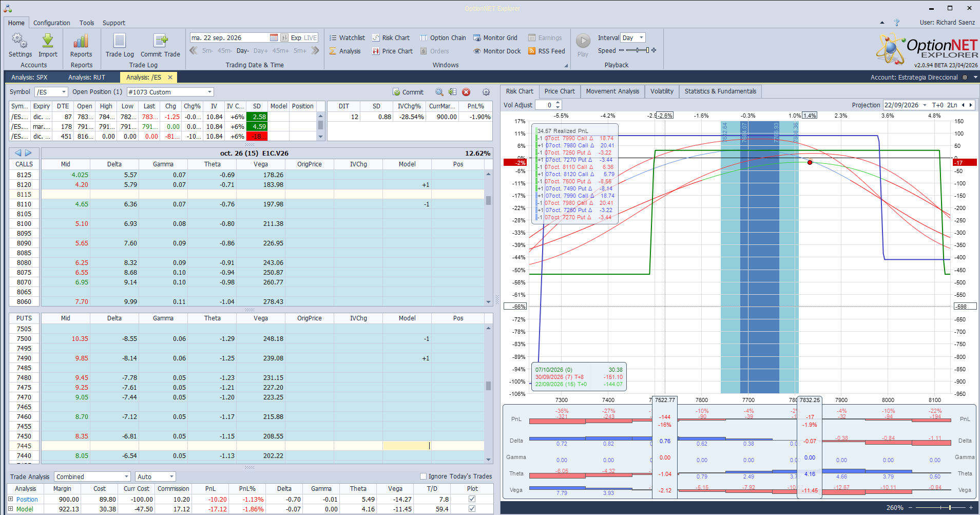Switch to the Movement Analysis tab
980x515 pixels.
coord(612,91)
